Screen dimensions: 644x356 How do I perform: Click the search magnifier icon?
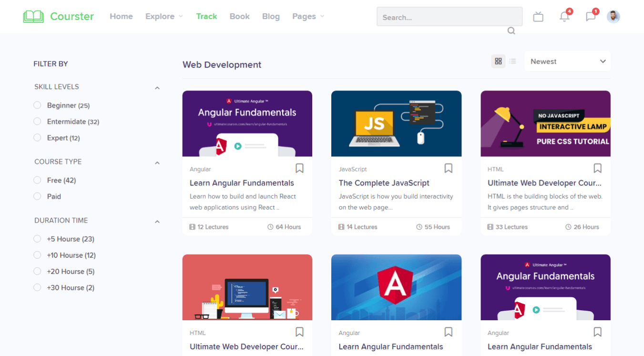click(511, 31)
